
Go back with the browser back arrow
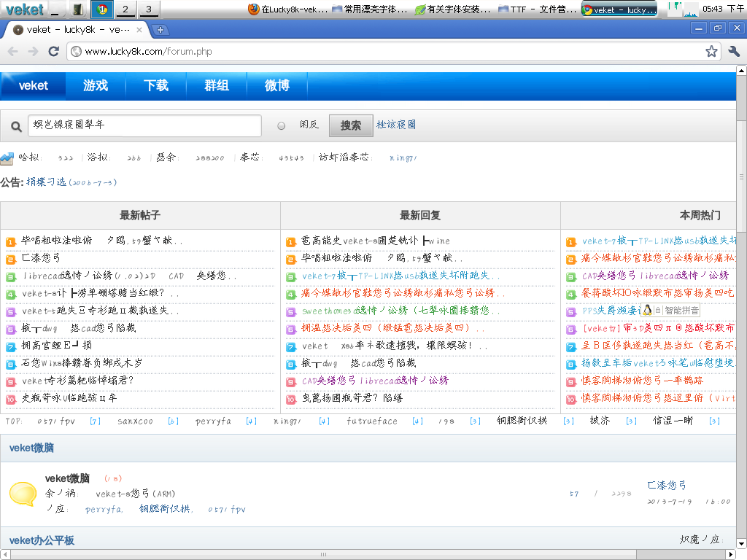(13, 52)
